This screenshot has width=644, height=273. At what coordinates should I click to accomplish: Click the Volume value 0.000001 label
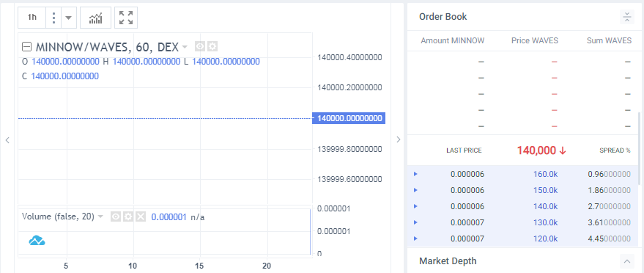click(169, 216)
